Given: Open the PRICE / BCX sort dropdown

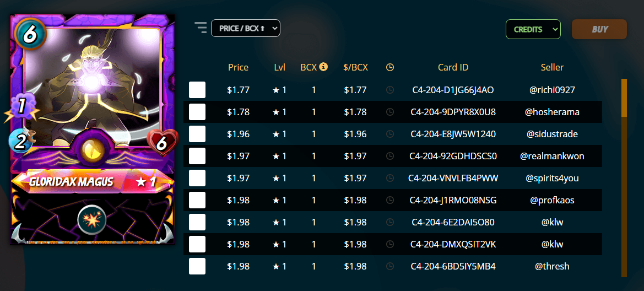Looking at the screenshot, I should 246,28.
